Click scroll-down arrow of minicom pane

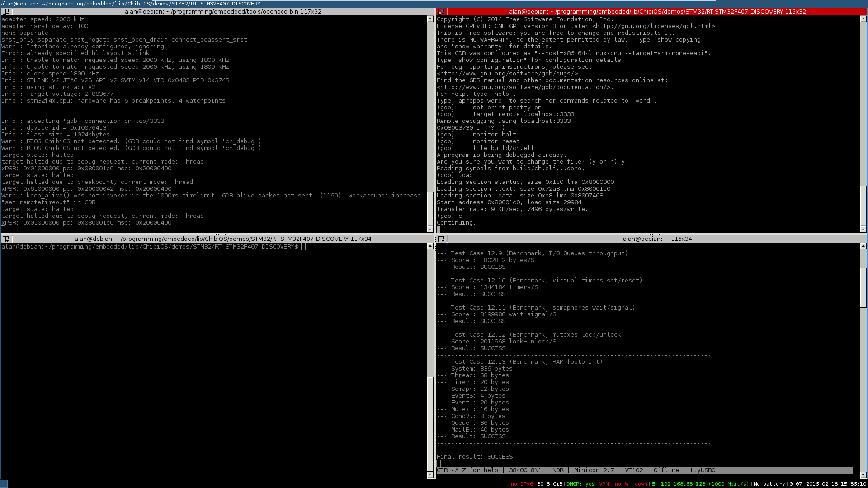coord(863,474)
